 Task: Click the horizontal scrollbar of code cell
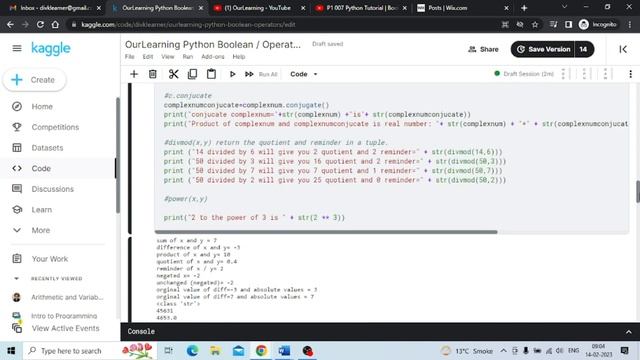click(326, 232)
